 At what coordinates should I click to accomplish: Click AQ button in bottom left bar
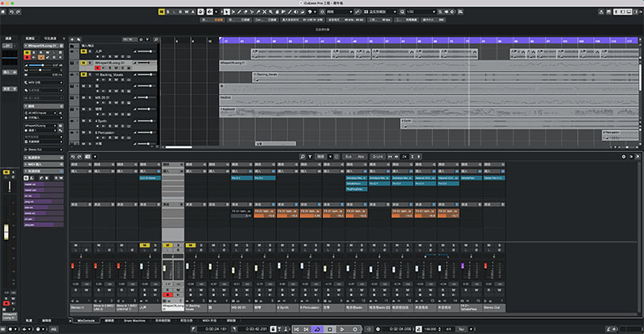(53, 329)
